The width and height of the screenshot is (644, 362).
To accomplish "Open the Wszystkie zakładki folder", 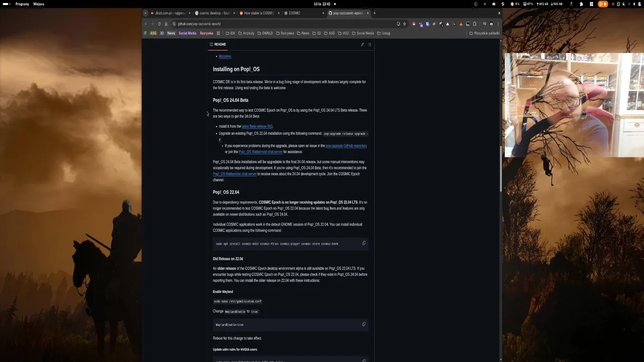I will 485,33.
